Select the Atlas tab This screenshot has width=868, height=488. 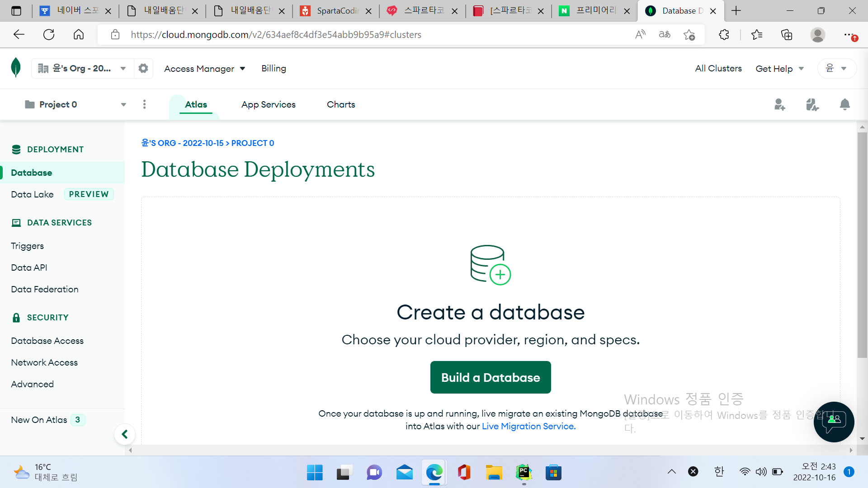click(196, 104)
